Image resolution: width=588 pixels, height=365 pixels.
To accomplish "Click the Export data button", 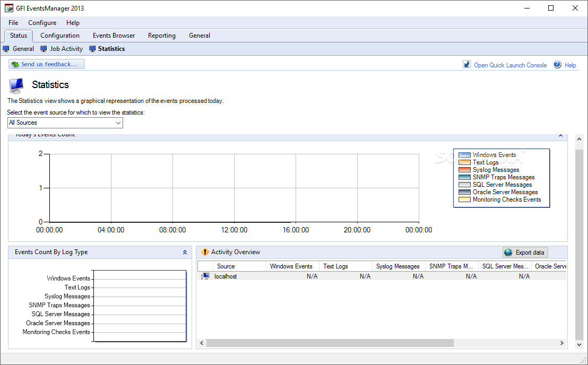I will 525,252.
